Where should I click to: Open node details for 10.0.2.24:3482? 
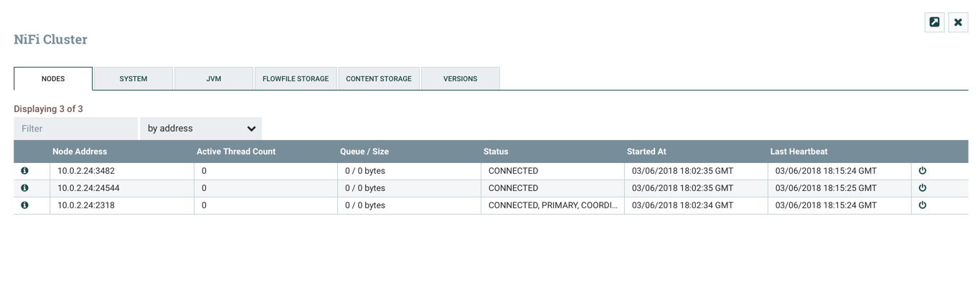pyautogui.click(x=24, y=171)
